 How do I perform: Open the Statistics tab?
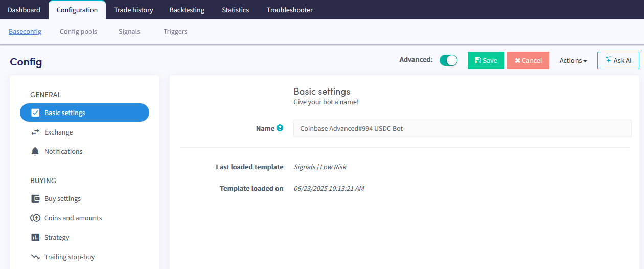pos(236,10)
